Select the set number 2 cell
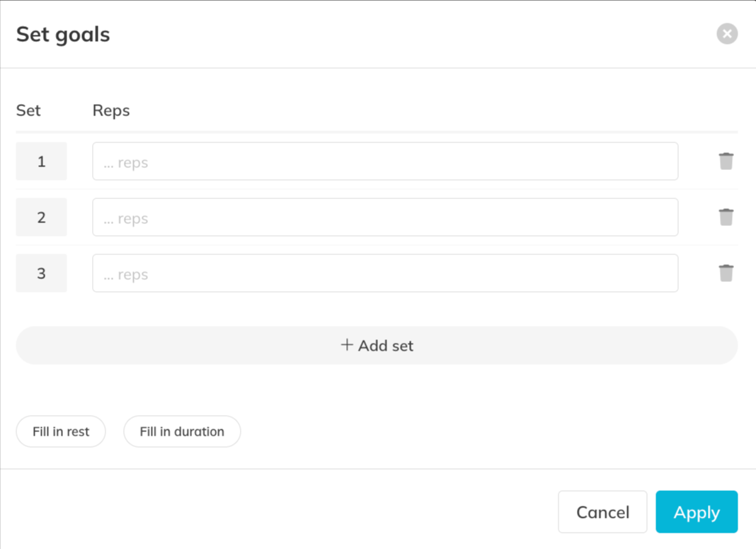The image size is (756, 549). (x=41, y=217)
